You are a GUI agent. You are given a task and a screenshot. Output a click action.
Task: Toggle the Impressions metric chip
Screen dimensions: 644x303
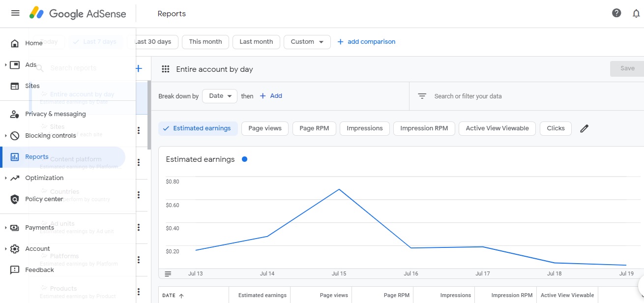[x=365, y=128]
